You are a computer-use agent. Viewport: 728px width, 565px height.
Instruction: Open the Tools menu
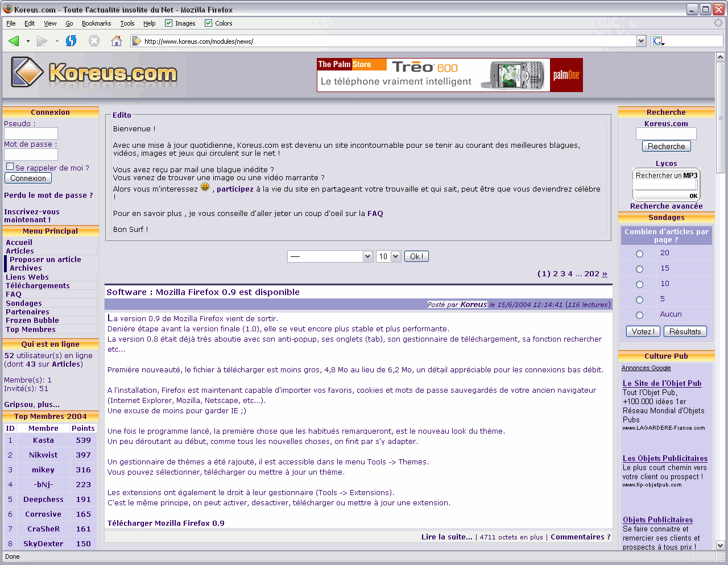pos(127,23)
